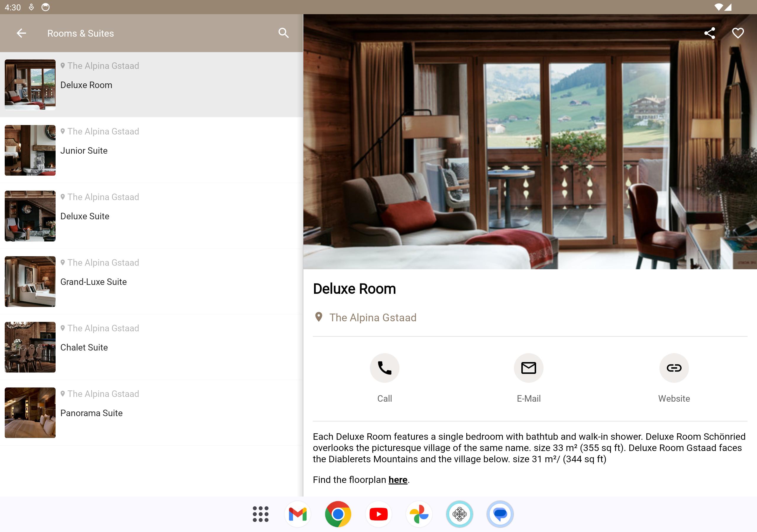
Task: Tap the E-Mail envelope icon
Action: [528, 368]
